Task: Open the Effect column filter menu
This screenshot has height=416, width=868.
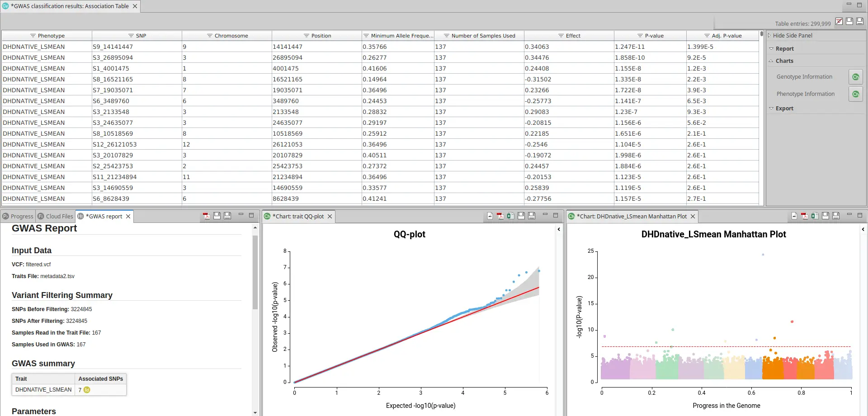Action: tap(561, 36)
